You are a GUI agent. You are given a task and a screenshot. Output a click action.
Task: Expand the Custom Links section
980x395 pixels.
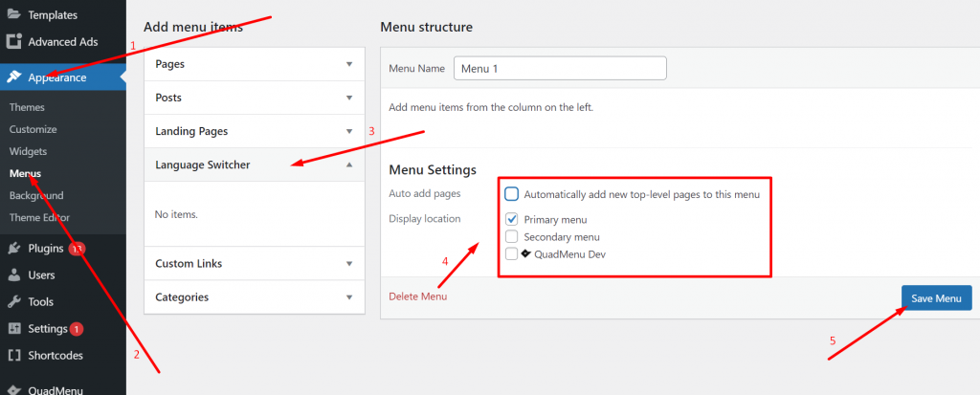(349, 263)
